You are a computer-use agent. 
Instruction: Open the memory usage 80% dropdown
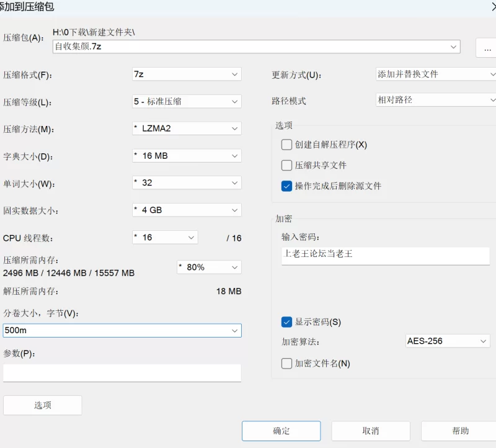coord(209,267)
